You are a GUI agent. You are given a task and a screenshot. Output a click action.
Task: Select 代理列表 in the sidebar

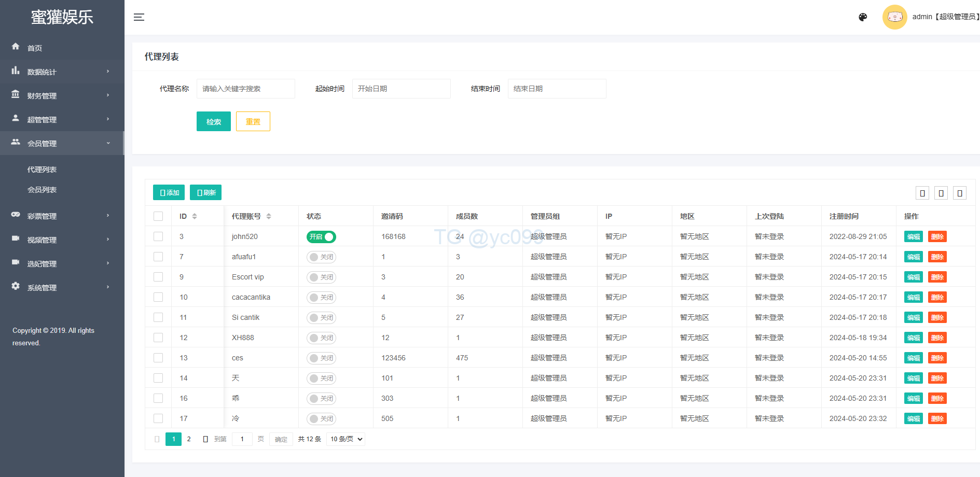tap(42, 170)
